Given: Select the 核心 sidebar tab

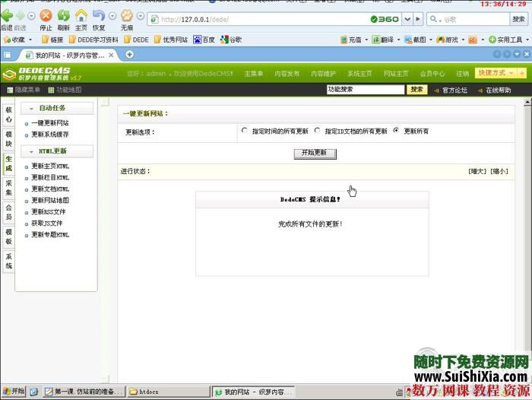Looking at the screenshot, I should (9, 114).
